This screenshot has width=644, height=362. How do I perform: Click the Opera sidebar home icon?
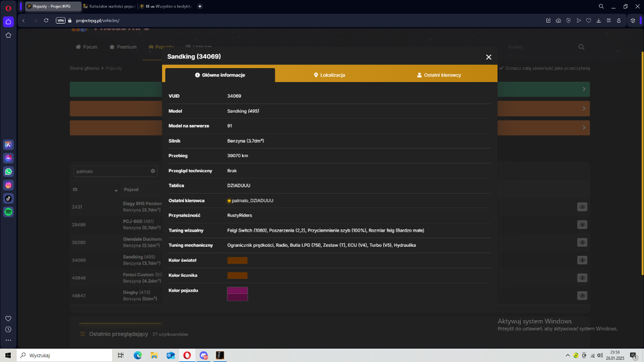coord(8,22)
